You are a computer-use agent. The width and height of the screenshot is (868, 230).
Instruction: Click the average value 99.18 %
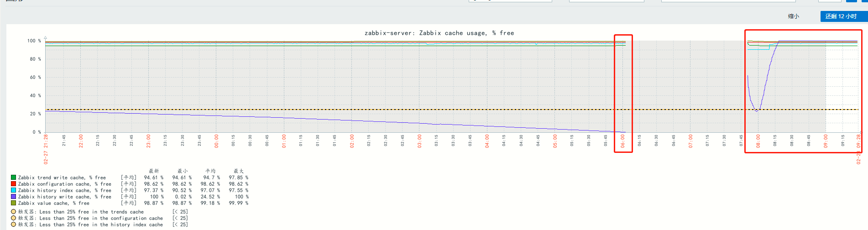click(x=210, y=203)
